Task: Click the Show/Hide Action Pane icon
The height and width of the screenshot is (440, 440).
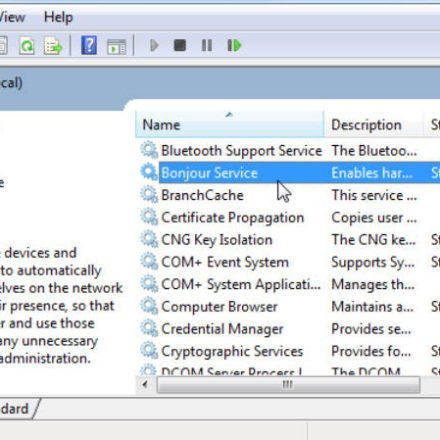Action: tap(116, 46)
